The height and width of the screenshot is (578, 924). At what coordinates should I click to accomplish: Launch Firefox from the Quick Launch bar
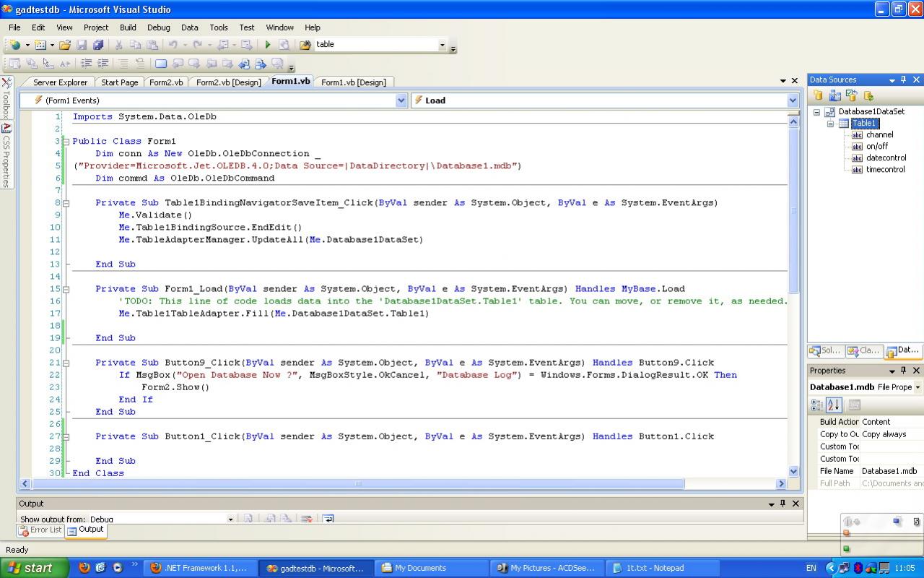point(84,568)
